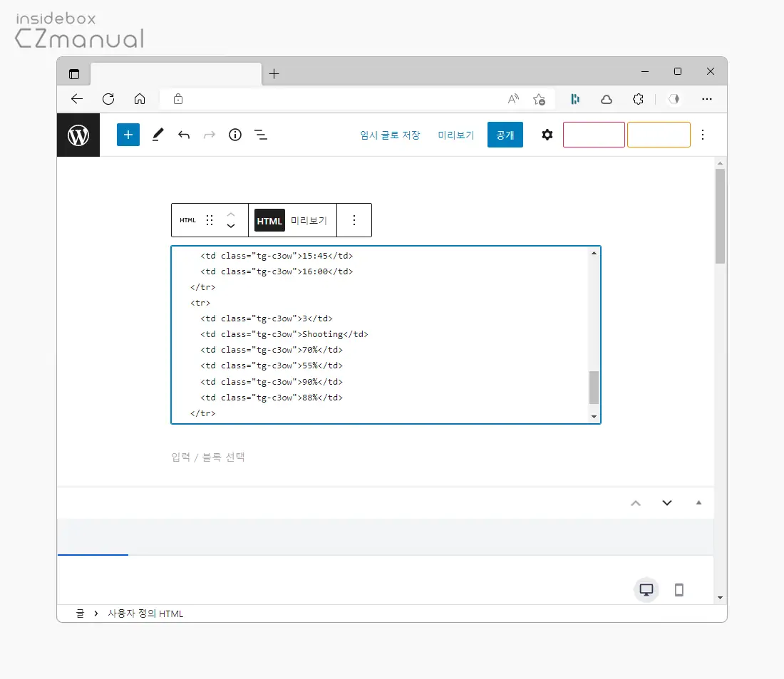Go back with browser back arrow

coord(76,99)
